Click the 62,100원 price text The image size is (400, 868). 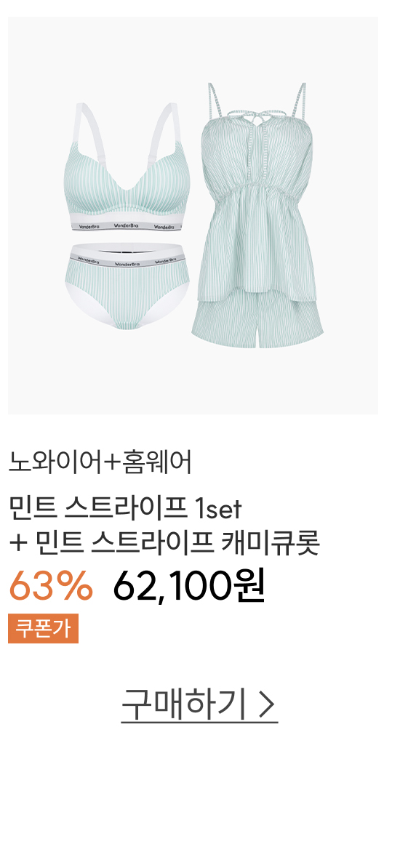tap(190, 584)
